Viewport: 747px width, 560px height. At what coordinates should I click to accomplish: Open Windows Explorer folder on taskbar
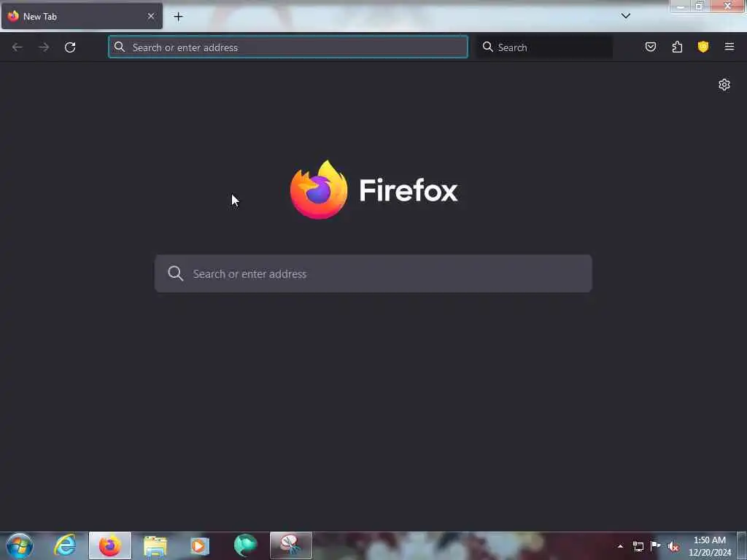tap(155, 545)
